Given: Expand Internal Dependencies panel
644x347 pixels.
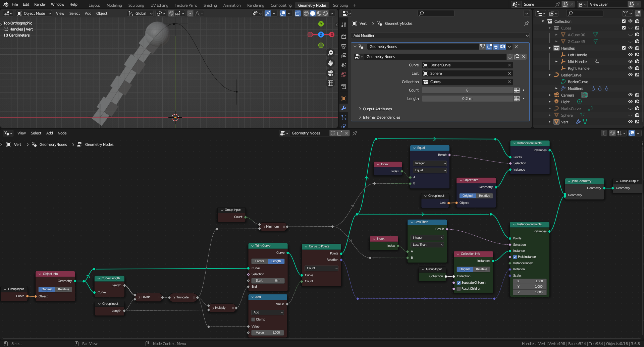Looking at the screenshot, I should (381, 117).
